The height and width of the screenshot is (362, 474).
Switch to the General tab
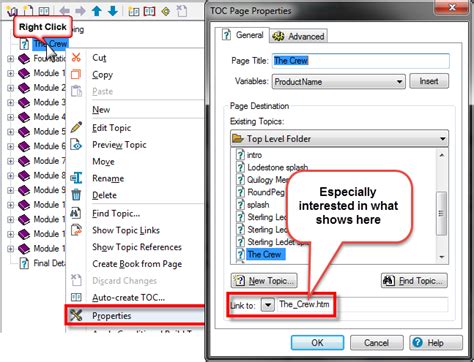(242, 35)
